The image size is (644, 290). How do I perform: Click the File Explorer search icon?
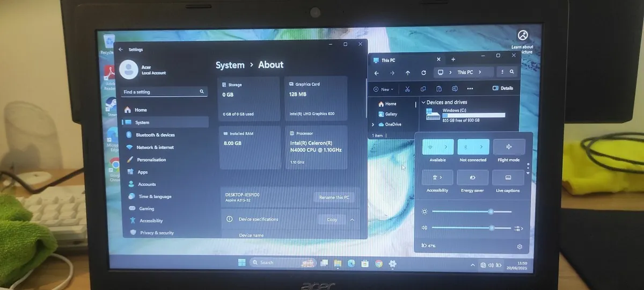pyautogui.click(x=511, y=72)
